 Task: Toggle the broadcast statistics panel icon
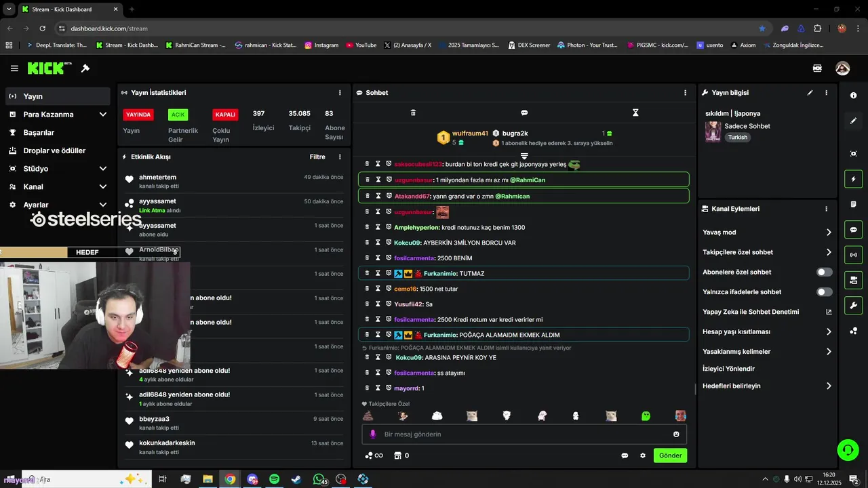pyautogui.click(x=853, y=255)
